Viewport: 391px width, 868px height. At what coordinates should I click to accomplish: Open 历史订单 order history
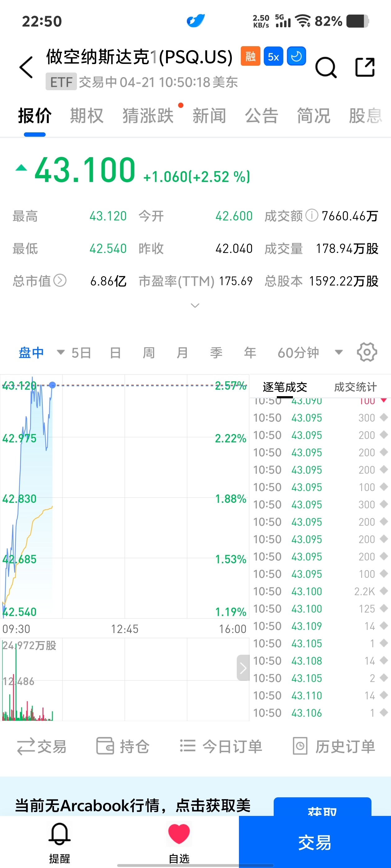(x=334, y=746)
